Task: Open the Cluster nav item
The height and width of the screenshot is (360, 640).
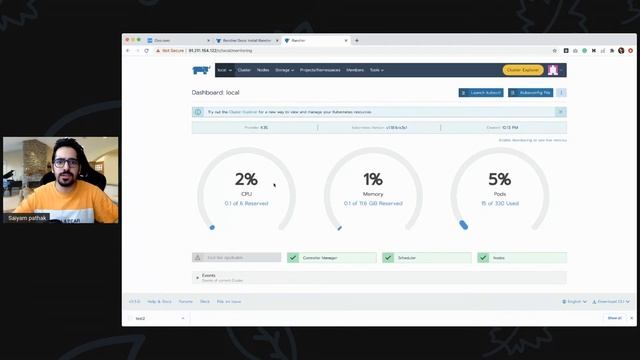Action: (244, 70)
